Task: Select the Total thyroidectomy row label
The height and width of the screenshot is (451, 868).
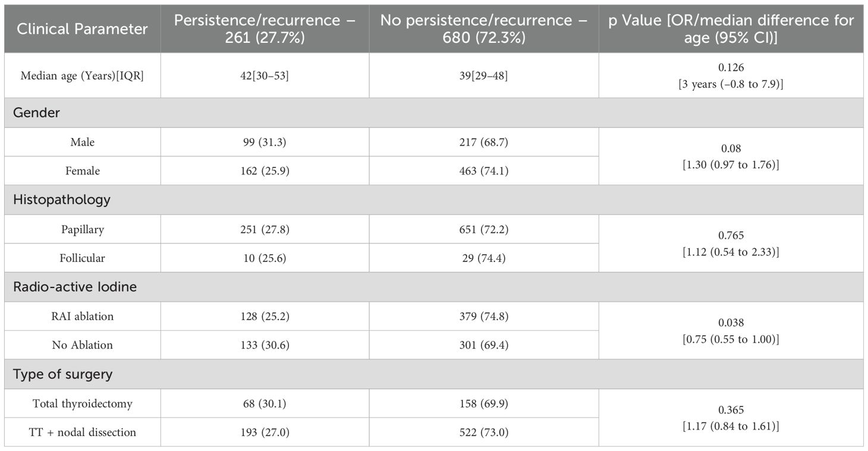Action: point(82,403)
